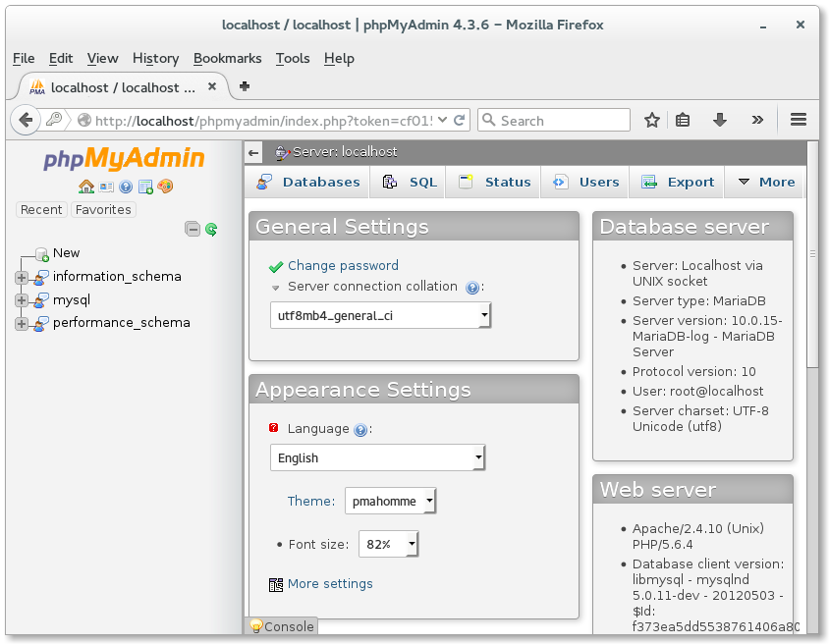Open the Tools menu
Screen dimensions: 829x644
293,58
